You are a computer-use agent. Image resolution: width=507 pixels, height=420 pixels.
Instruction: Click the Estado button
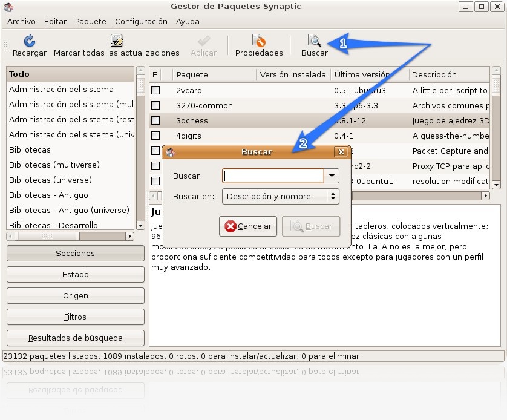tap(76, 275)
